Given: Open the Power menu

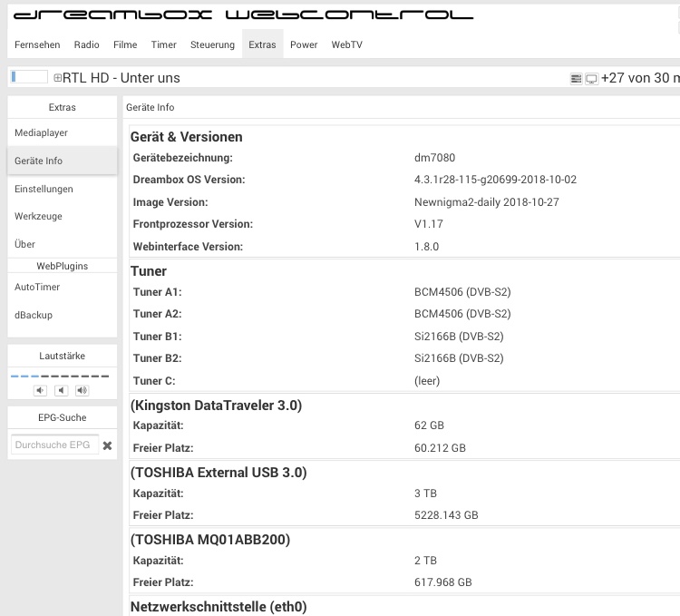Looking at the screenshot, I should tap(304, 44).
